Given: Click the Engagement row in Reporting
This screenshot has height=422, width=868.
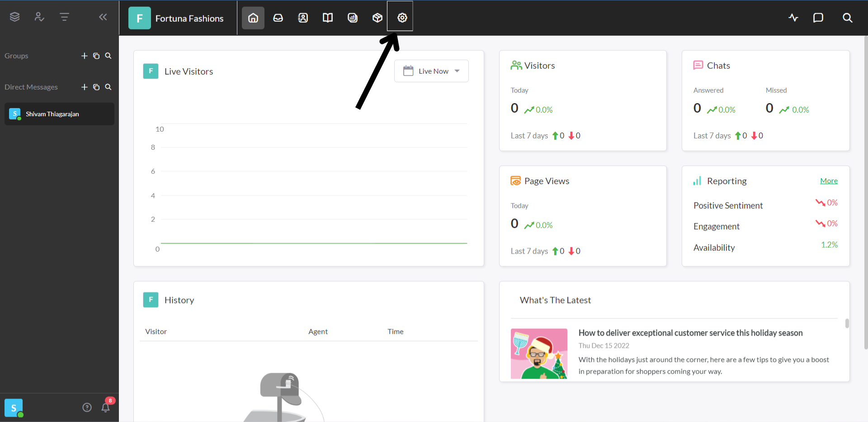Looking at the screenshot, I should click(765, 226).
